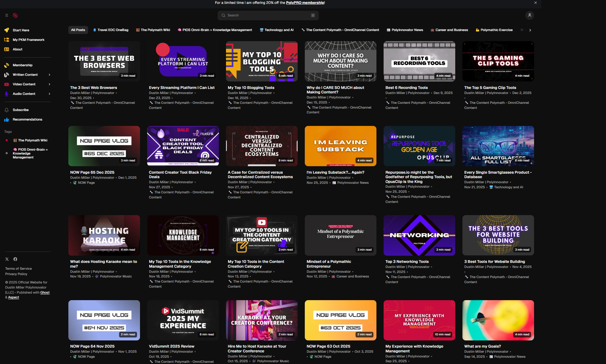Viewport: 606px width, 364px height.
Task: Click the Search input field
Action: pos(268,16)
